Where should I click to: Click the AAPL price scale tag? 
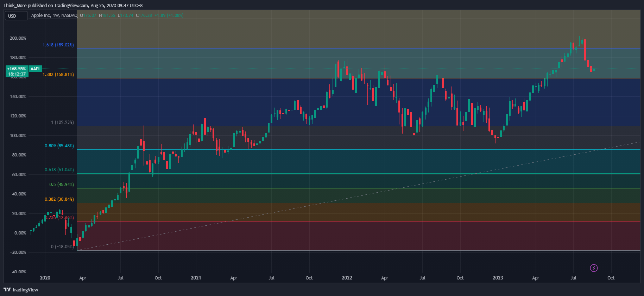(x=36, y=69)
